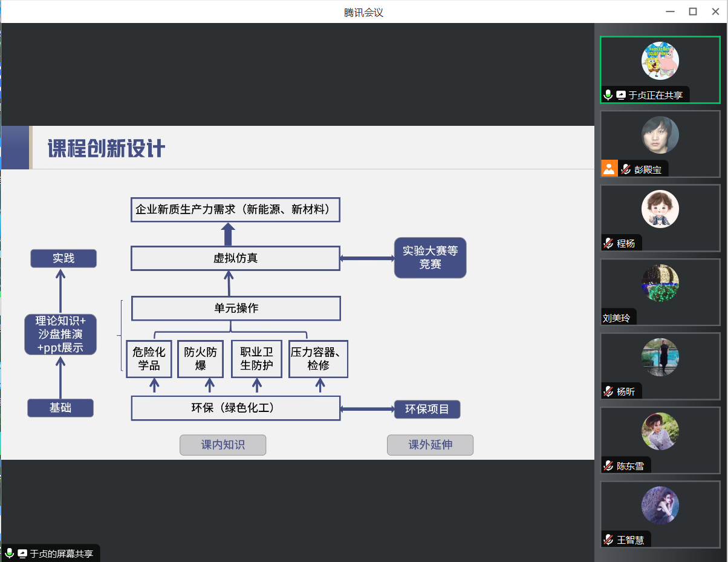The height and width of the screenshot is (562, 728).
Task: Click the muted microphone icon next to 程杨
Action: (x=608, y=243)
